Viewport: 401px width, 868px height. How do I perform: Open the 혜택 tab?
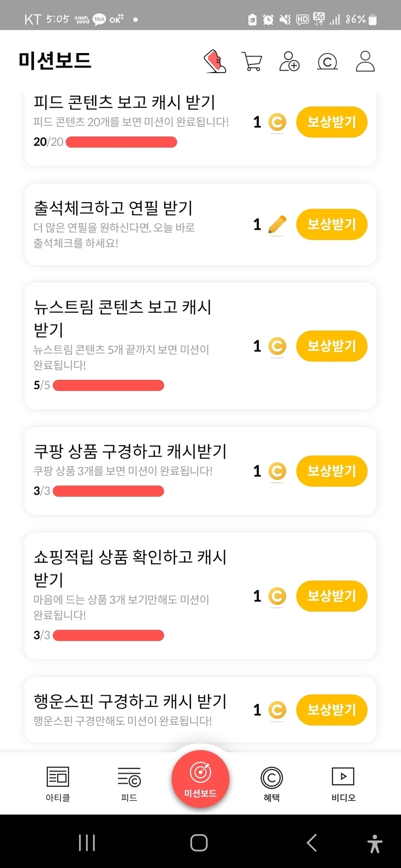pos(272,784)
